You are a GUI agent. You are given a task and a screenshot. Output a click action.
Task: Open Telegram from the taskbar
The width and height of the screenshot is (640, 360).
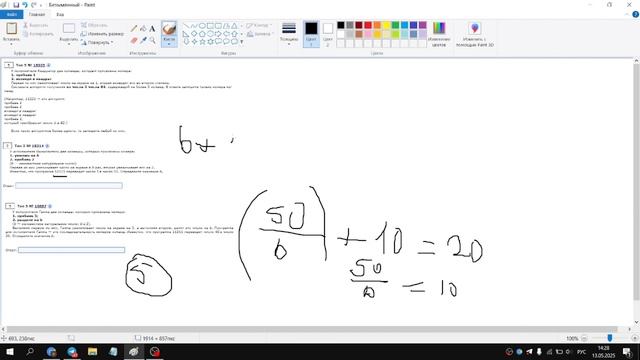tap(72, 351)
